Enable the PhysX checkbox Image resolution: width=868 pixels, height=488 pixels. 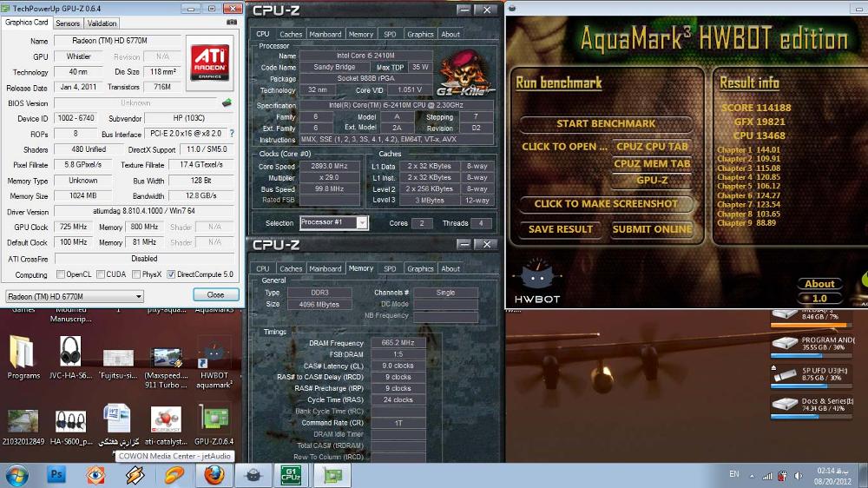coord(136,274)
